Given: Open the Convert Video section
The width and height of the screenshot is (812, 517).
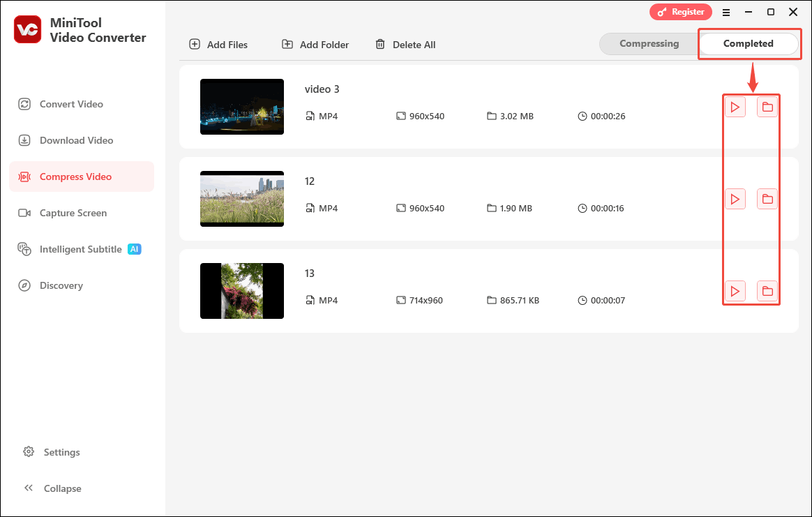Looking at the screenshot, I should 24,104.
